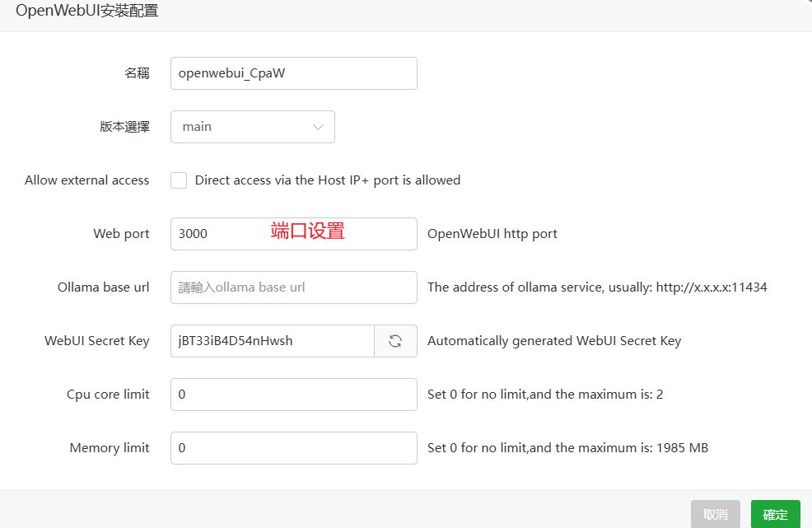The image size is (812, 528).
Task: Click the Cpu core limit field
Action: pos(293,394)
